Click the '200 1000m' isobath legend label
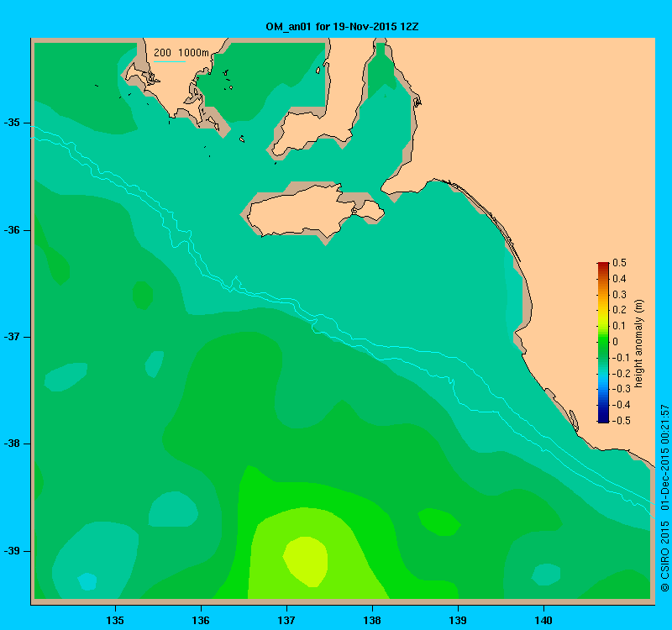The image size is (672, 630). pos(181,53)
